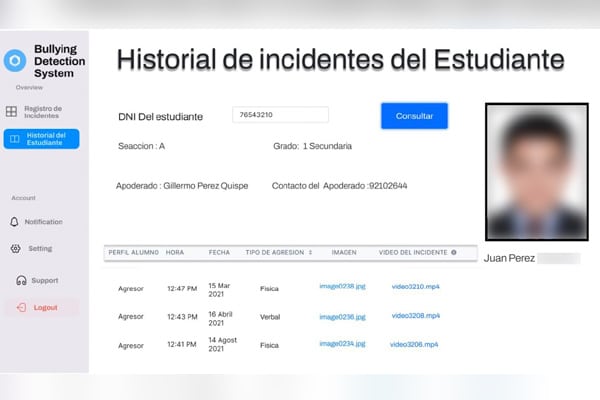This screenshot has height=400, width=600.
Task: Click the Historial del Estudiante book icon
Action: (x=13, y=139)
